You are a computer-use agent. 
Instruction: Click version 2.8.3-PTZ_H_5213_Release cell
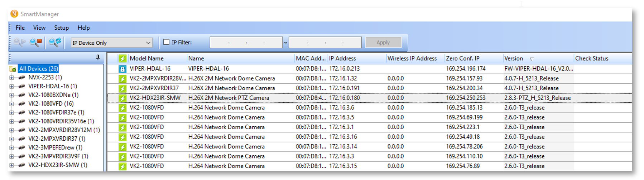[537, 98]
